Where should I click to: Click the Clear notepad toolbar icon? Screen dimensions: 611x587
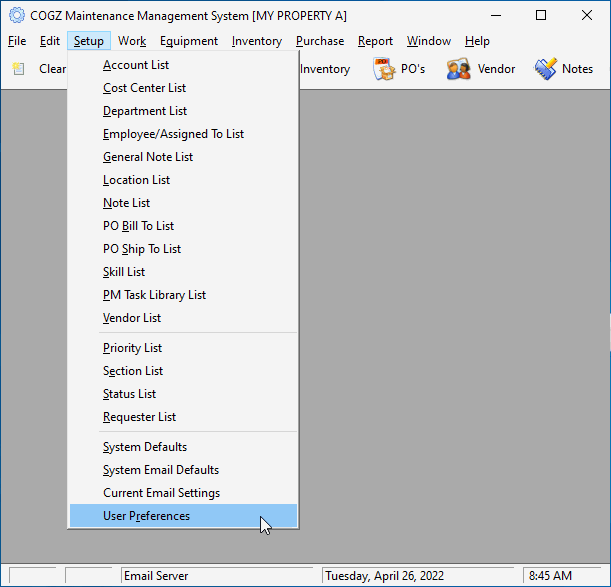click(18, 69)
